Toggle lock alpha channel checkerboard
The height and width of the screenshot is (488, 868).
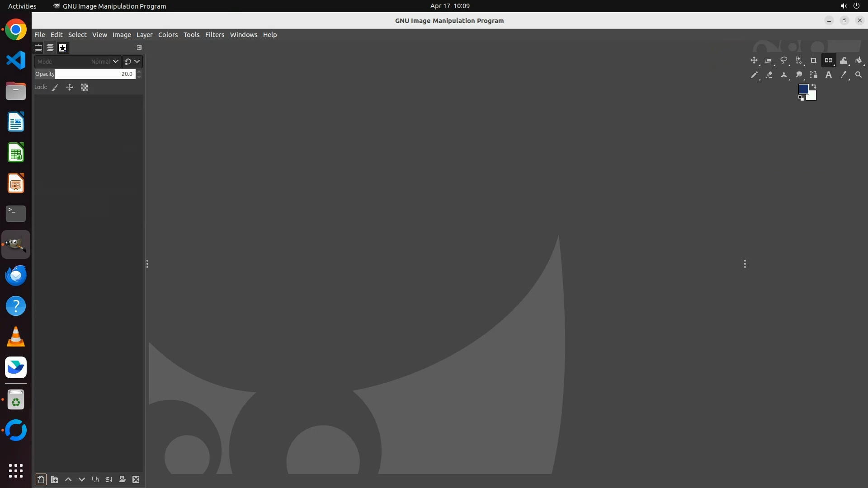[x=85, y=88]
